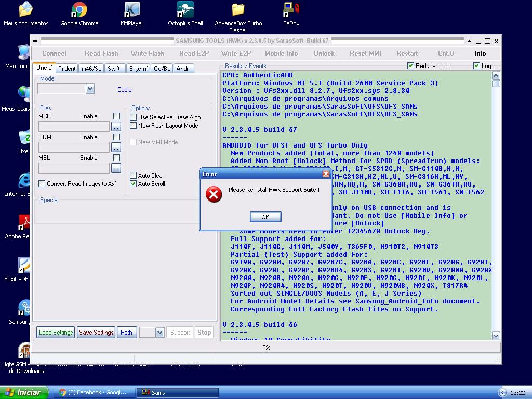The height and width of the screenshot is (399, 532).
Task: Enable MEL file checkbox
Action: (x=116, y=157)
